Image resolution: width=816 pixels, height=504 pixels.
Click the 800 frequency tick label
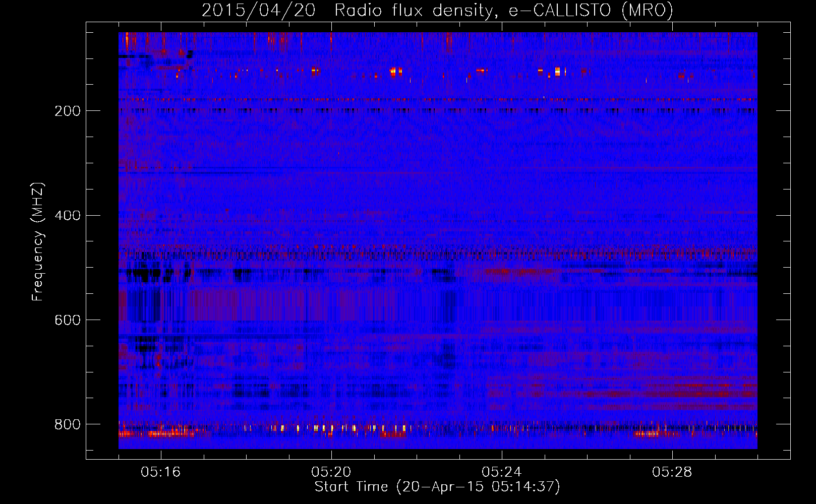pos(68,425)
